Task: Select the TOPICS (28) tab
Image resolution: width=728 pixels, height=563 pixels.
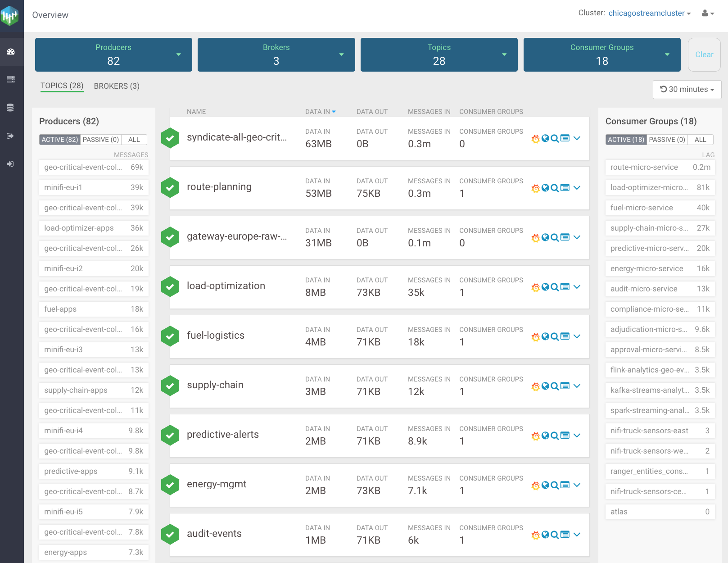Action: [x=62, y=86]
